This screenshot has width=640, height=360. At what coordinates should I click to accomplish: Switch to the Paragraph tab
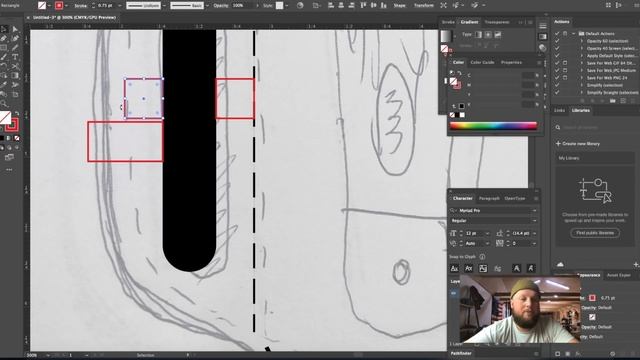coord(489,198)
